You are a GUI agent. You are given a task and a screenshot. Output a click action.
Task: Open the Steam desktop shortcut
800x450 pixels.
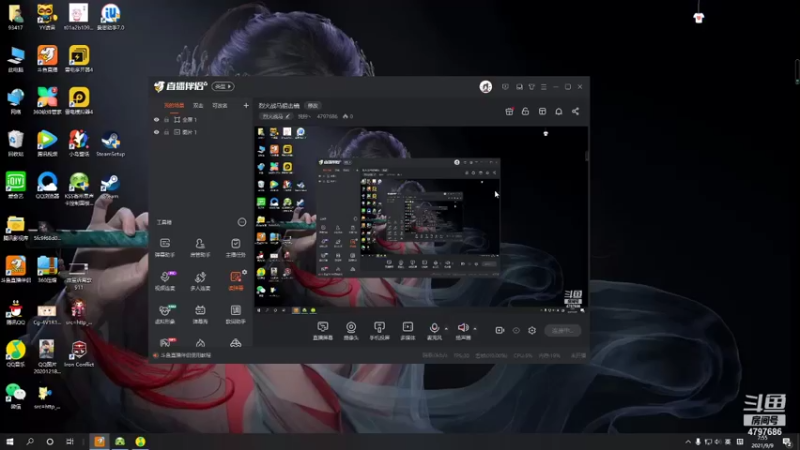click(x=110, y=187)
